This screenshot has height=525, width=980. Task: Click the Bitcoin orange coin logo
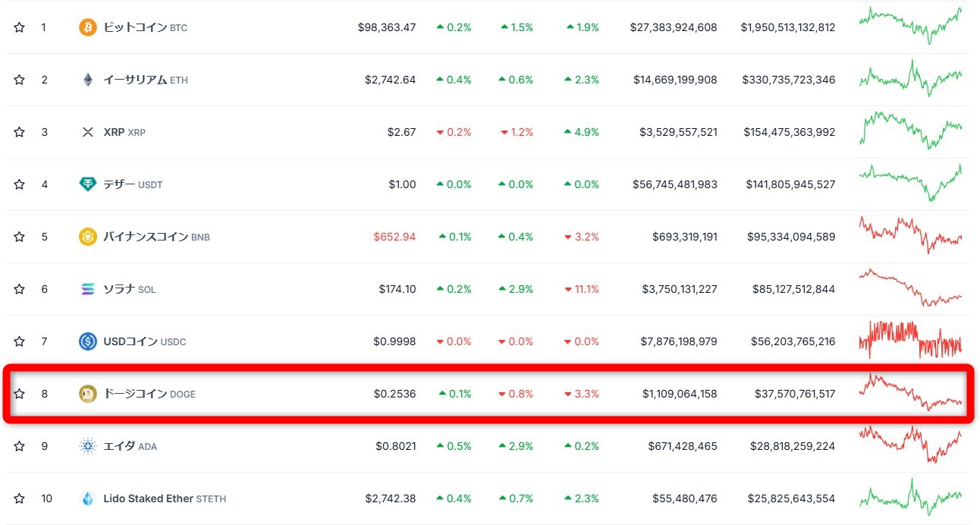(x=88, y=27)
